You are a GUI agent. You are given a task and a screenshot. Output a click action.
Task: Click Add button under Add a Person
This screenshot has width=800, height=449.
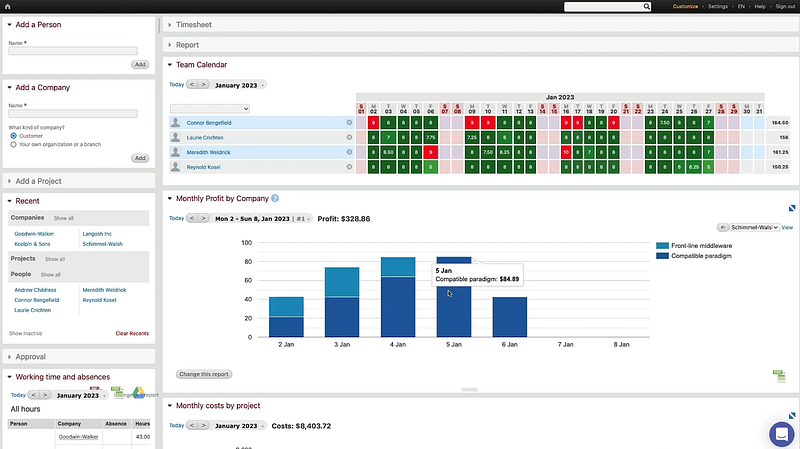[x=140, y=65]
